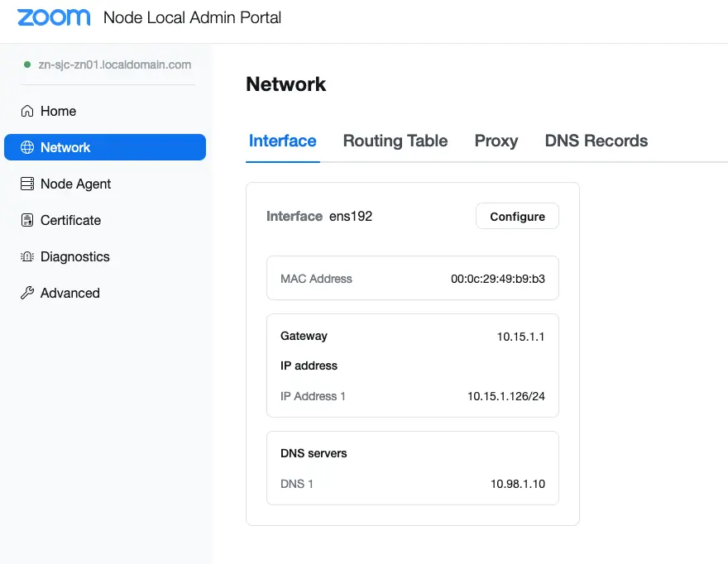Click the Network globe icon in sidebar

click(27, 147)
